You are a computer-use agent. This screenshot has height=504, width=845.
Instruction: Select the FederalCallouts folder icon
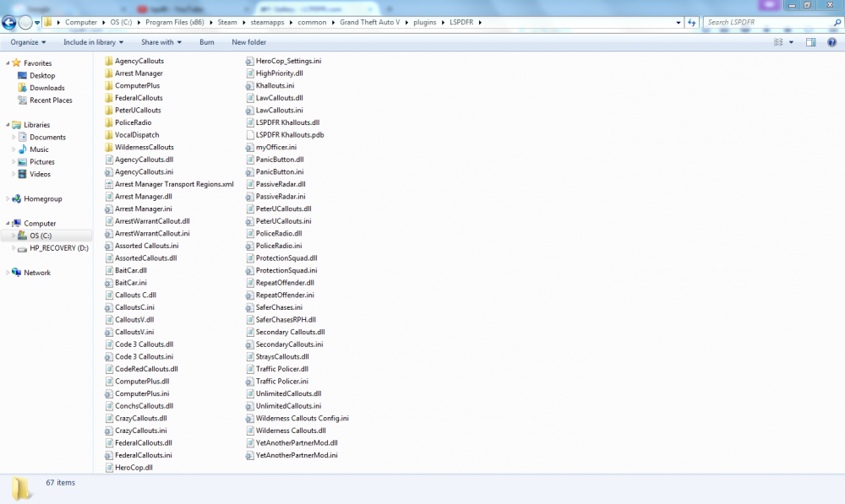pyautogui.click(x=109, y=98)
